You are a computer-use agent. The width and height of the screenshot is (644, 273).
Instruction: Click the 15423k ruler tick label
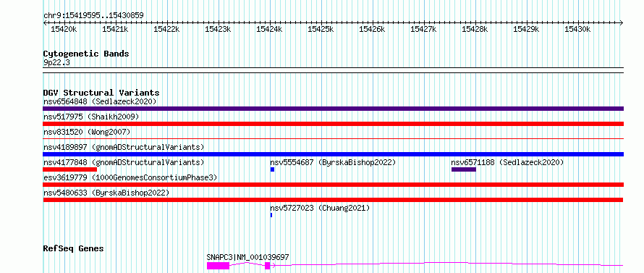(218, 29)
